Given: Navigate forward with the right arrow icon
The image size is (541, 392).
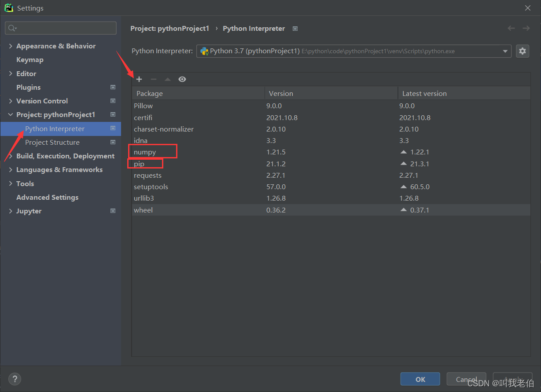Looking at the screenshot, I should (x=526, y=28).
